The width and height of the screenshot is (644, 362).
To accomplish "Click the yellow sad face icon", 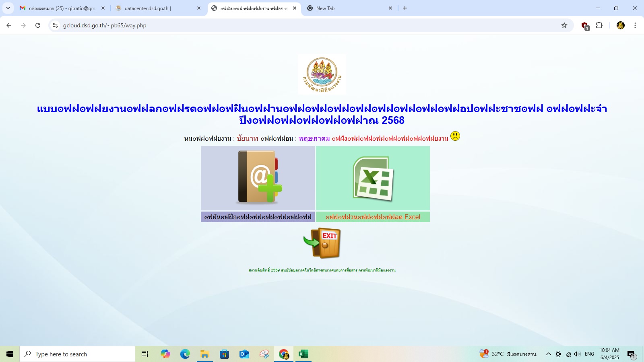I will click(x=455, y=136).
